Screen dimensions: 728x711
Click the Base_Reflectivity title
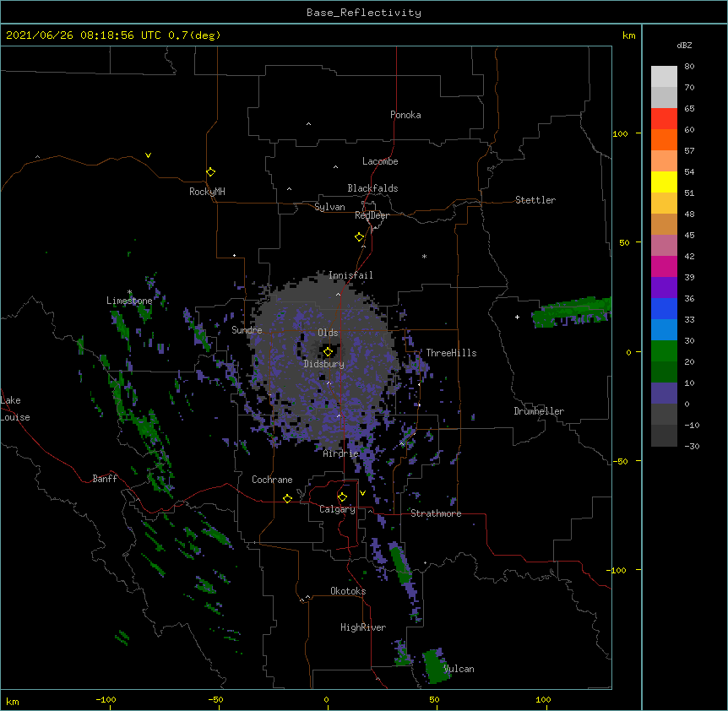(364, 13)
